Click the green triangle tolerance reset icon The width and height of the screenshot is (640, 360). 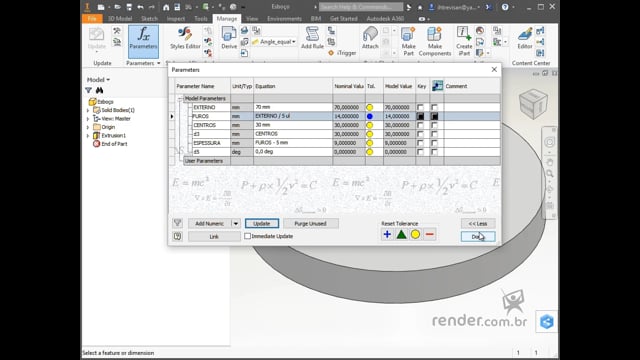tap(401, 234)
